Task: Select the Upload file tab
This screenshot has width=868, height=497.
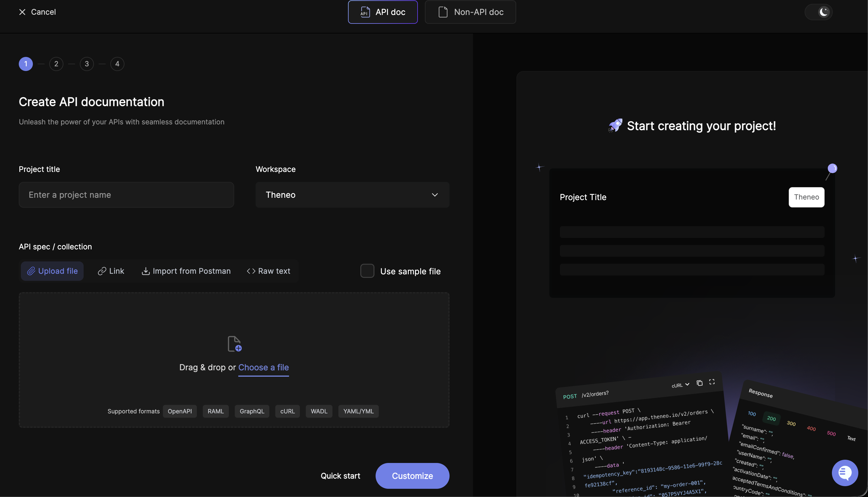Action: pos(52,271)
